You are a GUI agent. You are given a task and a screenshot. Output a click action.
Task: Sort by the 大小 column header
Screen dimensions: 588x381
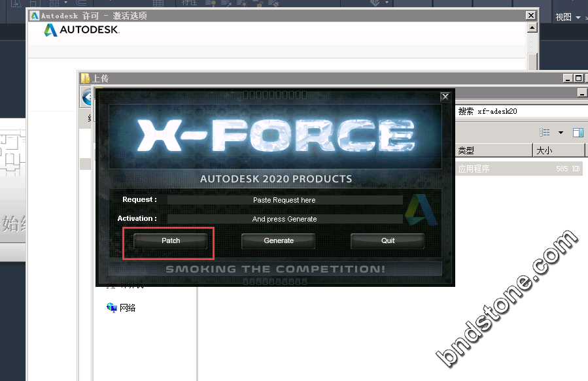559,151
